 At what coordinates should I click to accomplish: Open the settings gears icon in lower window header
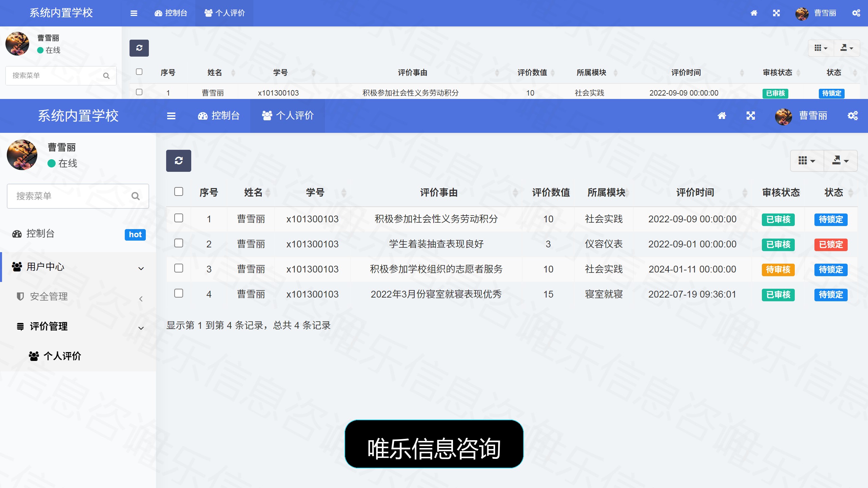(853, 116)
